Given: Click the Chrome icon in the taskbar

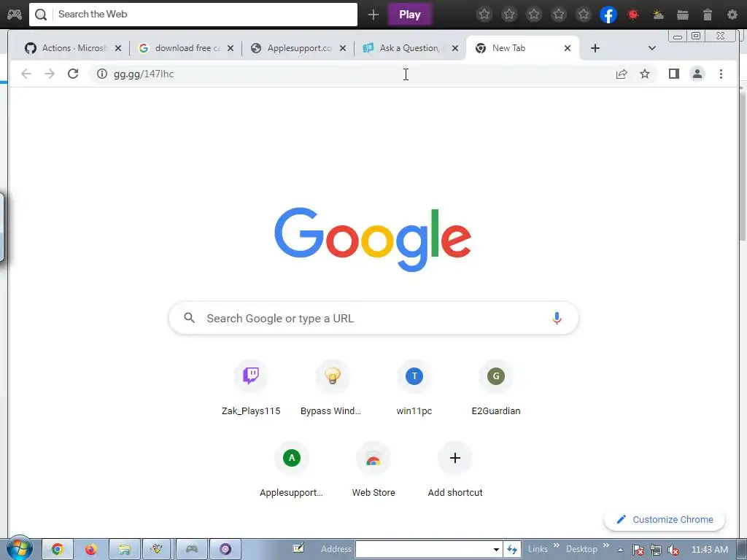Looking at the screenshot, I should tap(58, 550).
